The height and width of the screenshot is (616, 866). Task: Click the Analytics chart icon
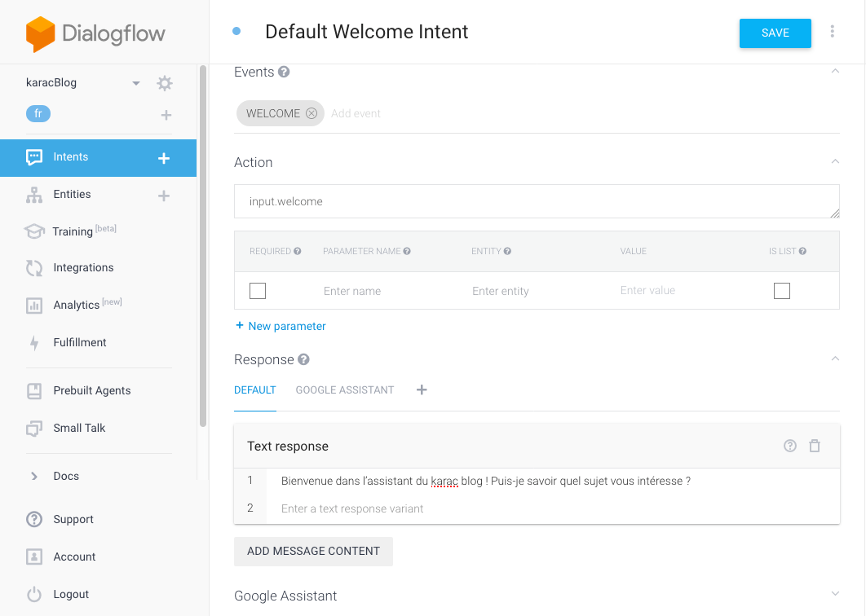[34, 306]
